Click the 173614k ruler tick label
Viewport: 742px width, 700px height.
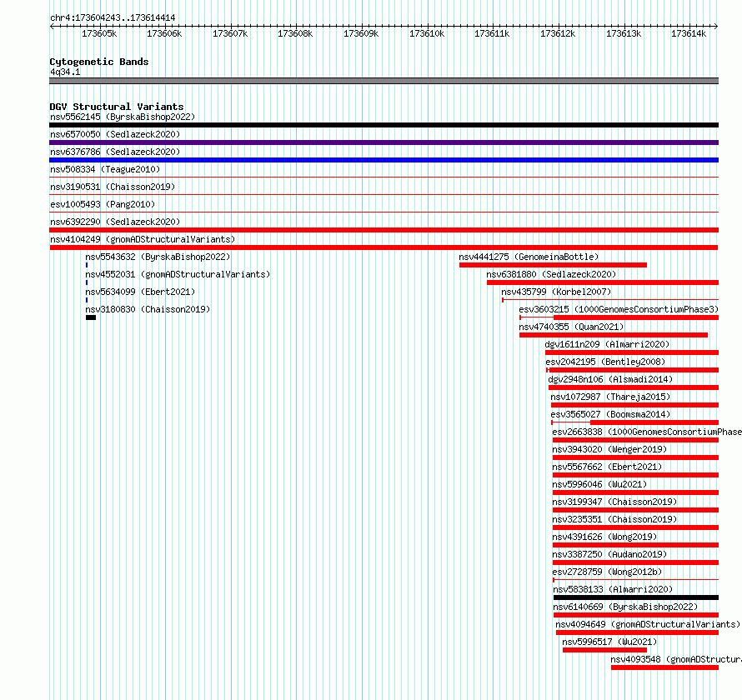(x=689, y=33)
